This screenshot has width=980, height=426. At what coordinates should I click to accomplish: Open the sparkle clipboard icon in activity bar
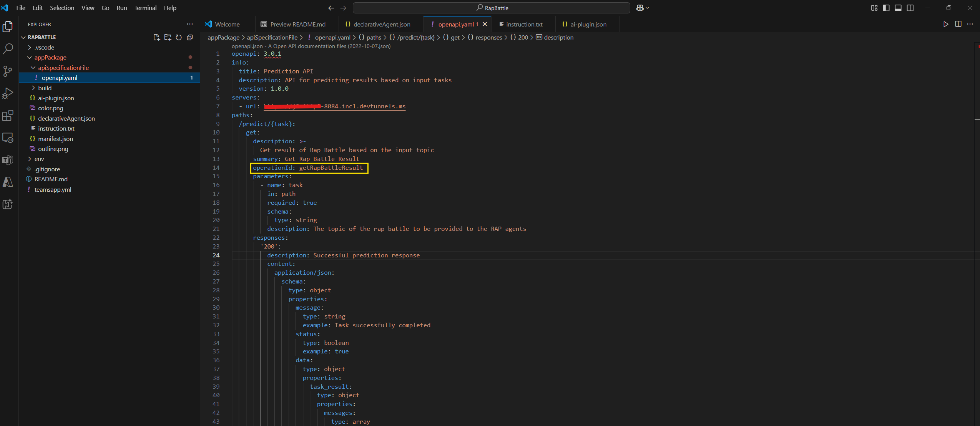8,204
